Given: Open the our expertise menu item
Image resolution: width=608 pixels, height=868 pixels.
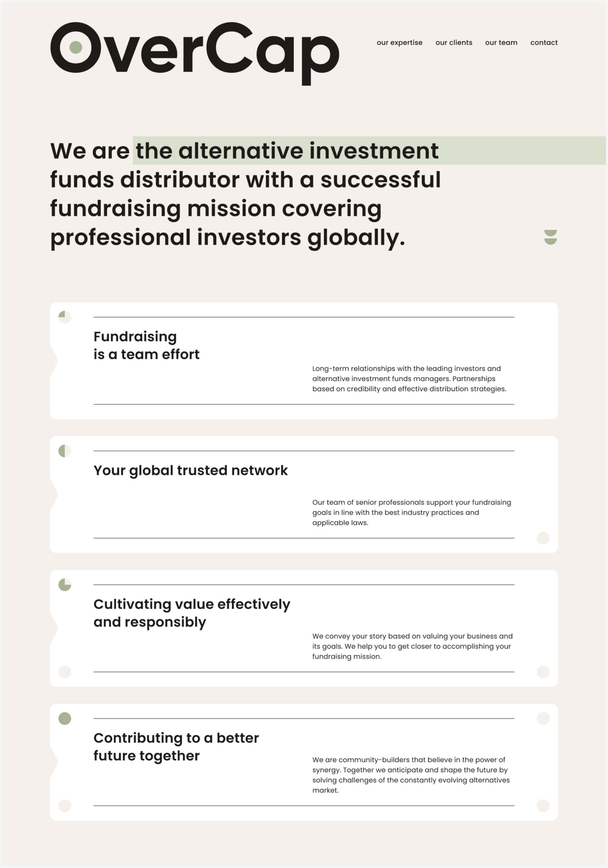Looking at the screenshot, I should click(x=399, y=43).
